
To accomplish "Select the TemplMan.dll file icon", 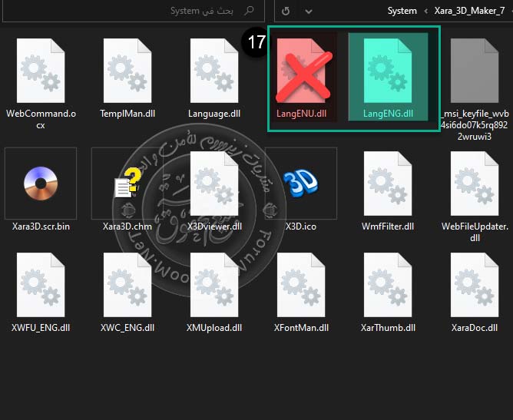I will click(127, 71).
